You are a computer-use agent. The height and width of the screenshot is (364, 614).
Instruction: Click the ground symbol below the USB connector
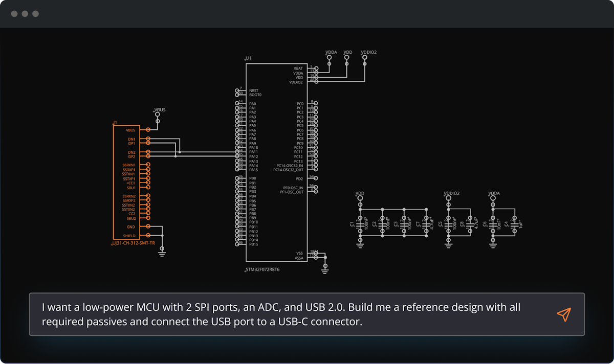tap(162, 250)
